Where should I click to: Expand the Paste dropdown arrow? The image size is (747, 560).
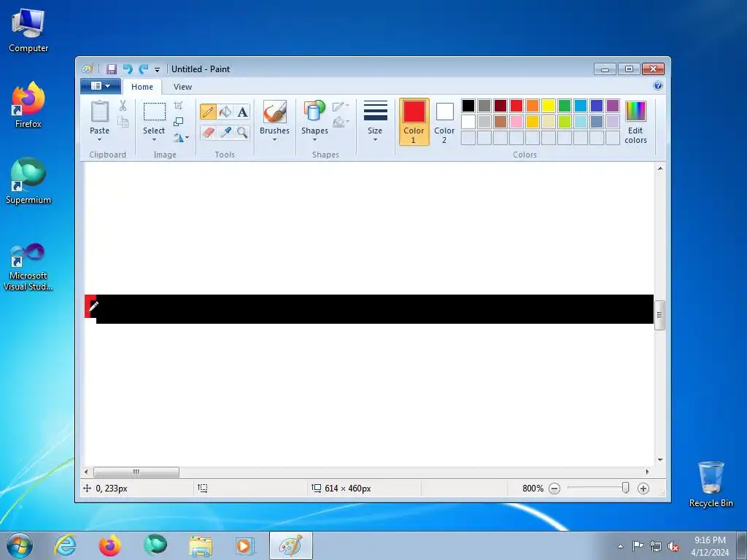99,139
